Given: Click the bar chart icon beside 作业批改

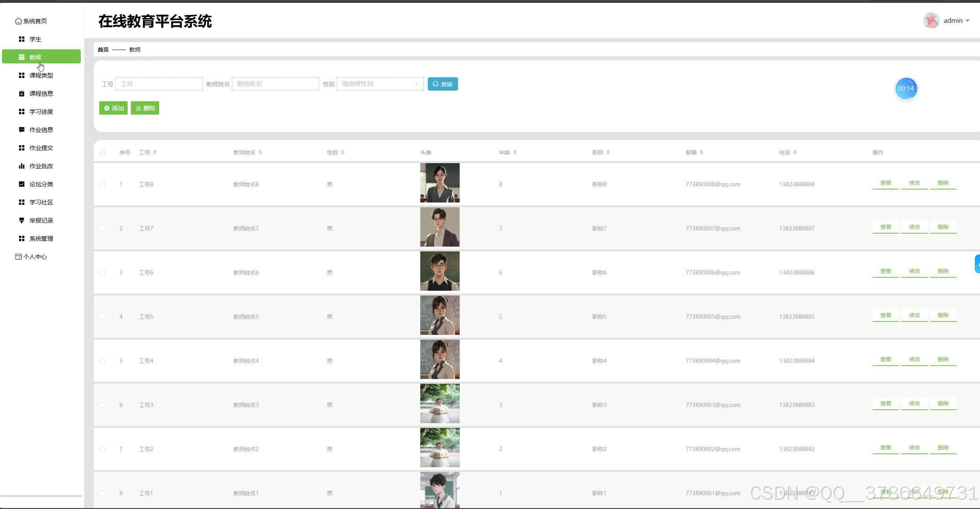Looking at the screenshot, I should coord(22,166).
